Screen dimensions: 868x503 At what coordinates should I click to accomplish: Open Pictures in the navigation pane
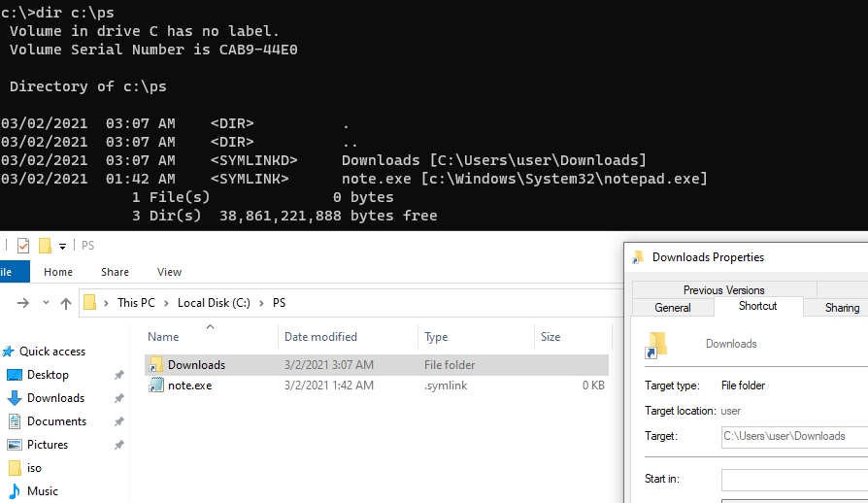[x=48, y=445]
